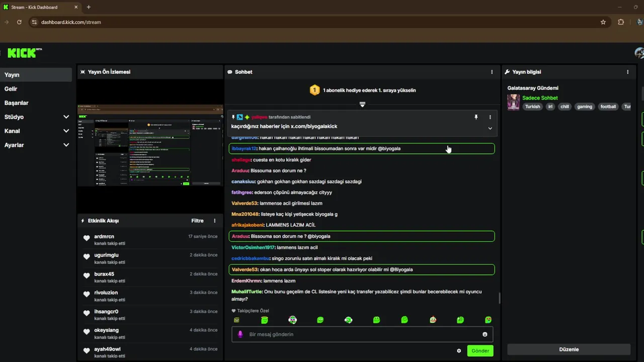Click the purple microphone icon in message box

[x=240, y=334]
